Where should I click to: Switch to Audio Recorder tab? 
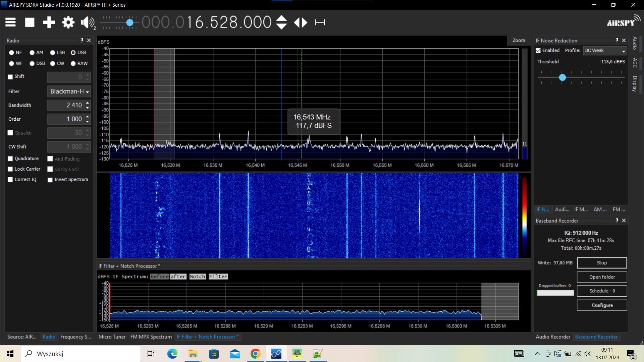click(553, 337)
